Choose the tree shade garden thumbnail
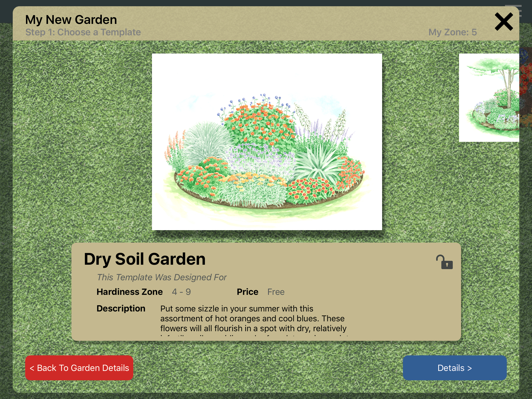 click(489, 97)
